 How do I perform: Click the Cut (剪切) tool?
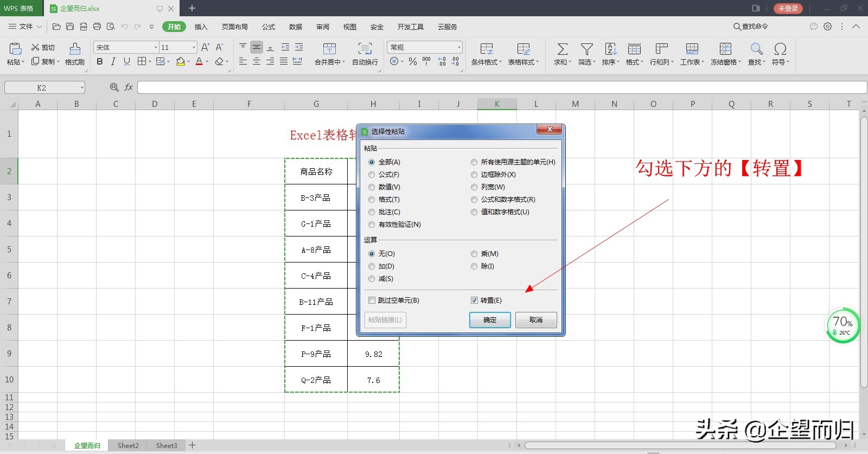pos(43,47)
